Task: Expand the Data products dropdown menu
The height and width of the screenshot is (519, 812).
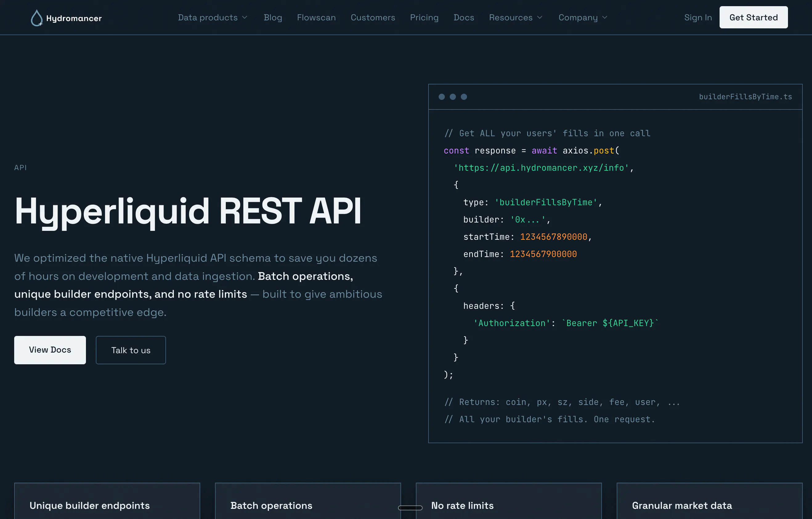Action: 213,18
